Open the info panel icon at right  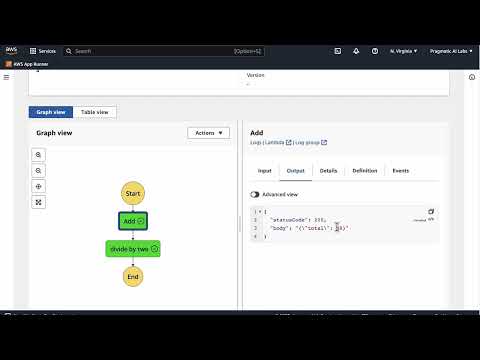tap(472, 77)
